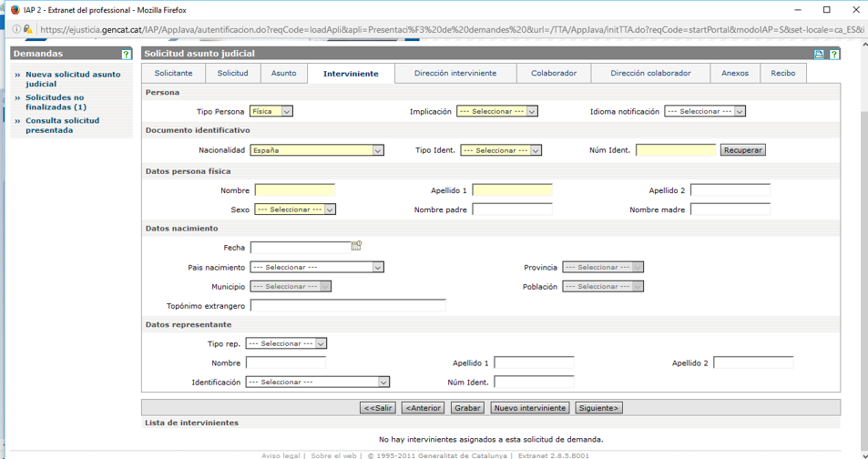Open the Nacionalidad dropdown showing España
This screenshot has width=868, height=459.
pyautogui.click(x=317, y=150)
